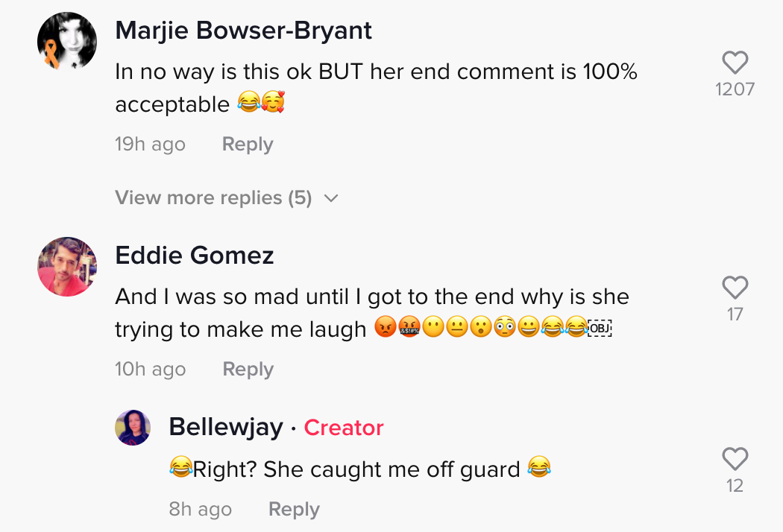This screenshot has width=783, height=532.
Task: Click the OBJ placeholder character in Eddie's comment
Action: pyautogui.click(x=600, y=328)
